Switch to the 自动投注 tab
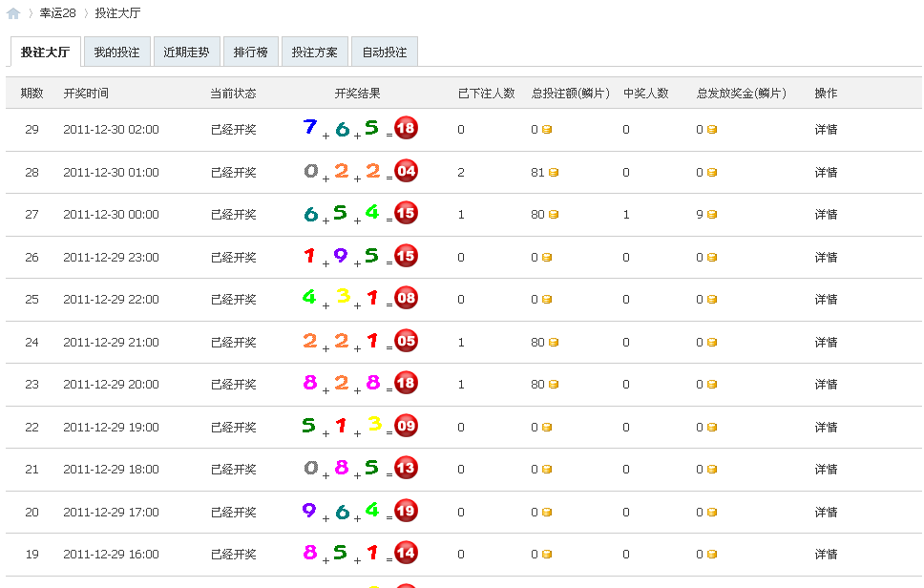 coord(385,51)
